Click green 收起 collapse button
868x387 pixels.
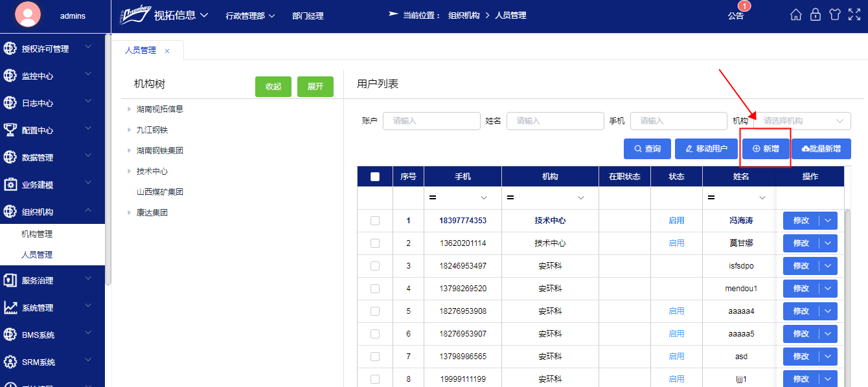point(273,87)
